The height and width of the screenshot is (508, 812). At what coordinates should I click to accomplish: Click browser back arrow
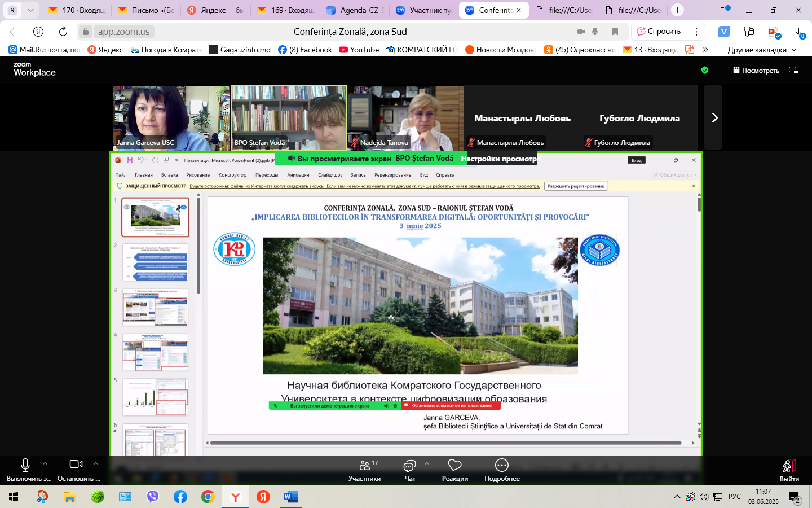click(x=14, y=32)
